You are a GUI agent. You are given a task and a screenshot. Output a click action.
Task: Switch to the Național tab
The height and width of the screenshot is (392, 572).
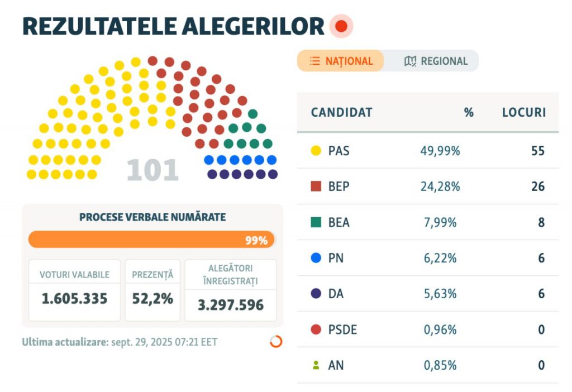[340, 61]
